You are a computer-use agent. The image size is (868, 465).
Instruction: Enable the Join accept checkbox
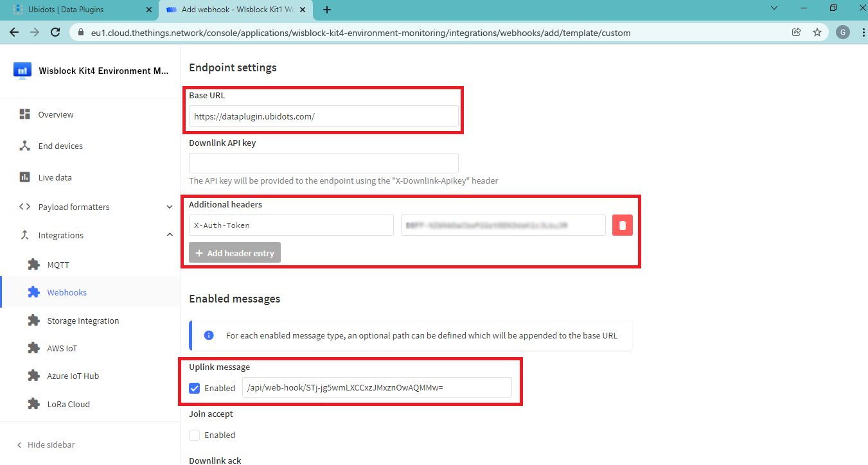[x=195, y=435]
